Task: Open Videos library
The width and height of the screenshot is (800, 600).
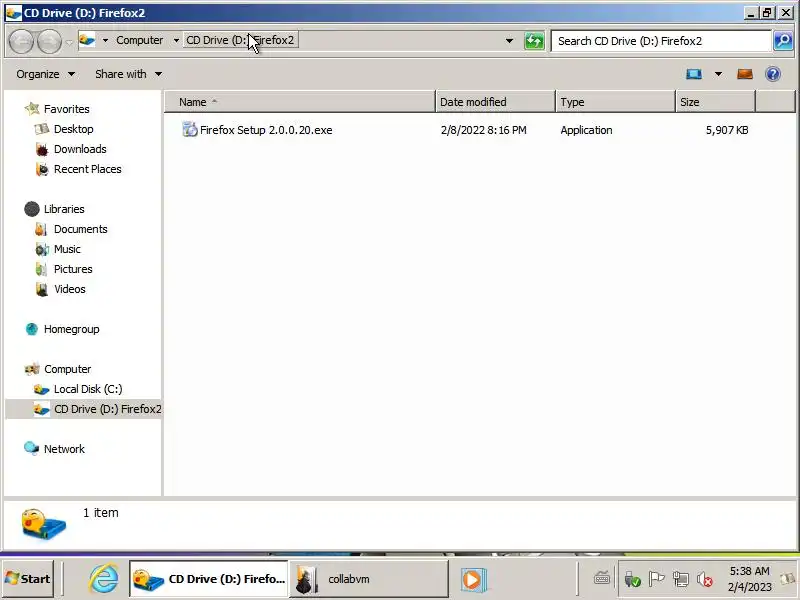Action: click(70, 289)
